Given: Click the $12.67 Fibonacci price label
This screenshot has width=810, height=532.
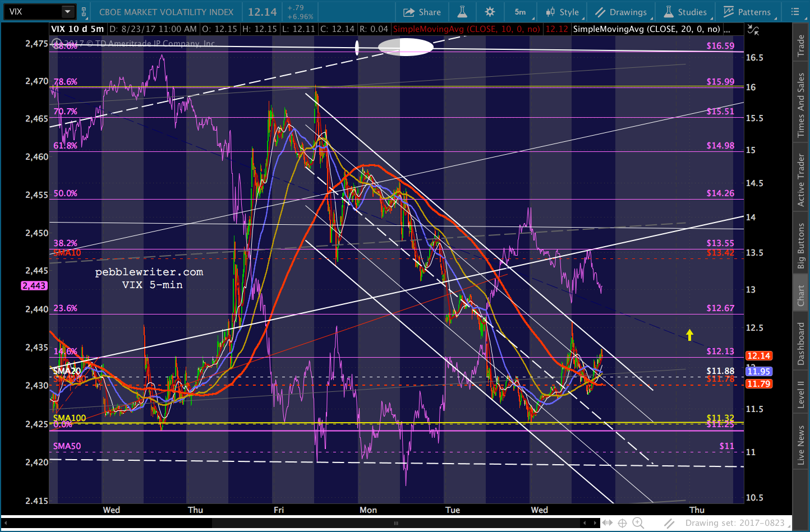Looking at the screenshot, I should [720, 308].
